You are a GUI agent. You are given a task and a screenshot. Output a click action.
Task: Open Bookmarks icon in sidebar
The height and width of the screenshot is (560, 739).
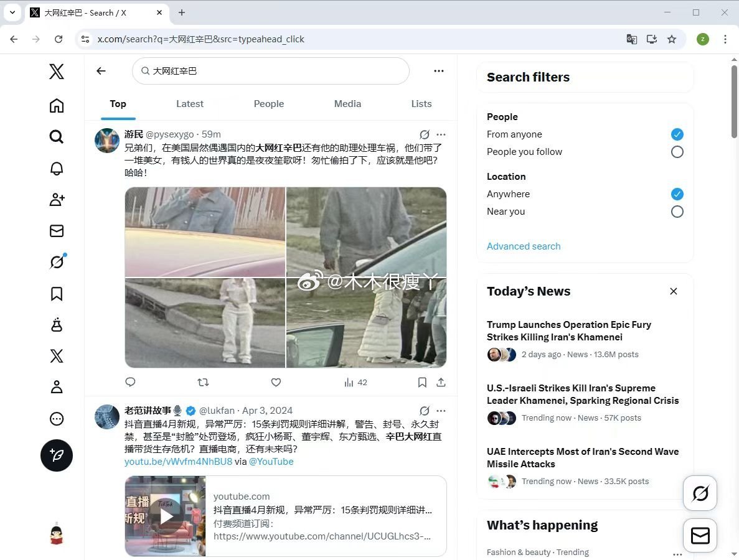click(x=57, y=294)
